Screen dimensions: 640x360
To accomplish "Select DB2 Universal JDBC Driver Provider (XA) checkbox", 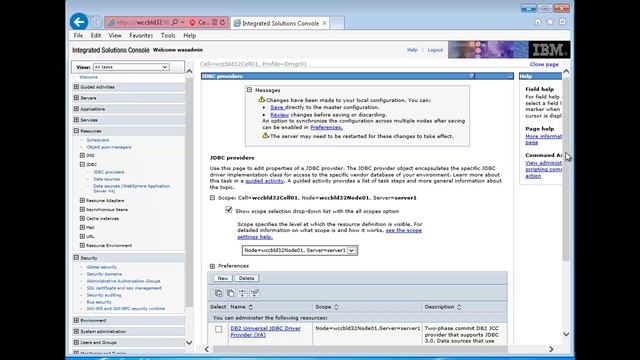I will pos(219,329).
